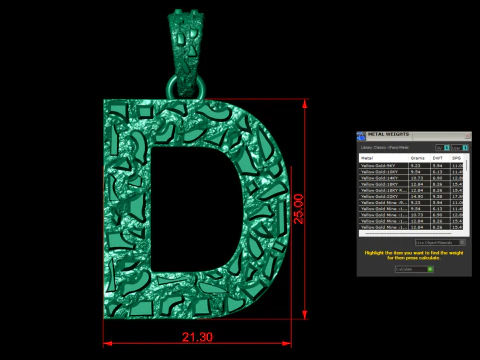
Task: Close the Metal Weights panel
Action: coord(468,136)
